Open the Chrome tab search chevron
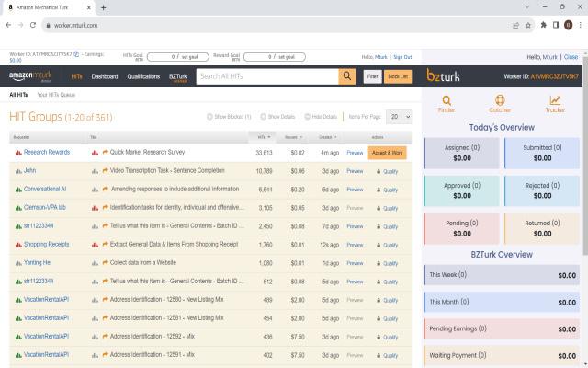588x368 pixels. coord(526,7)
